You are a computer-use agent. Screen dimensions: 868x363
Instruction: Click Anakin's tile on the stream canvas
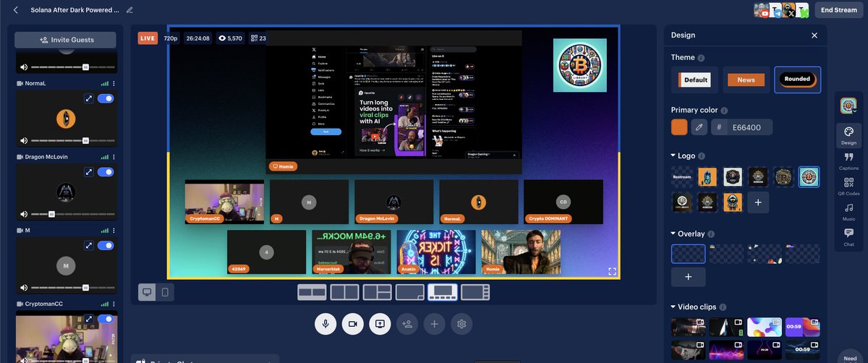(x=436, y=252)
